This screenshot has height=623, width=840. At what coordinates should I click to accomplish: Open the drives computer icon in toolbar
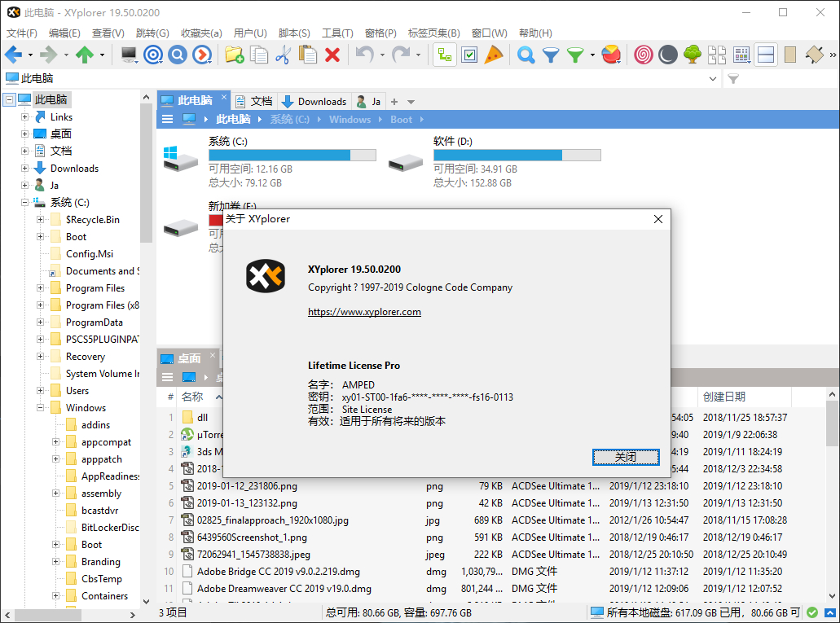(x=129, y=55)
